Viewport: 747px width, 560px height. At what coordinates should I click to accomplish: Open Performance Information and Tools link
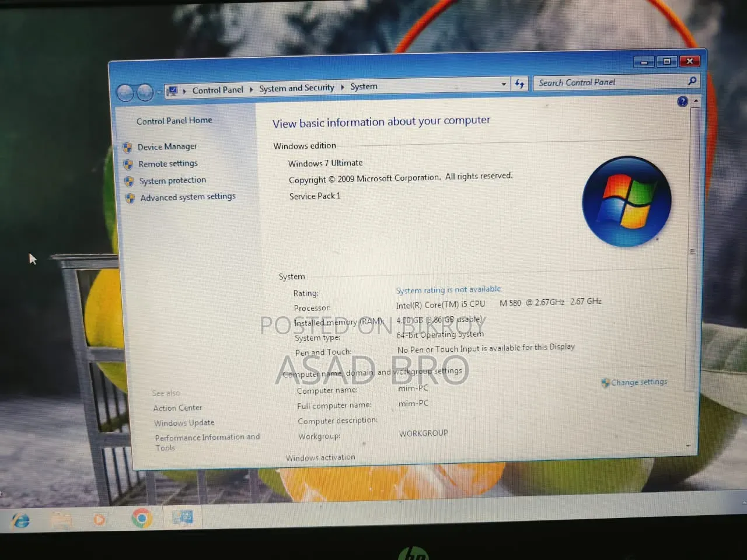pos(207,442)
